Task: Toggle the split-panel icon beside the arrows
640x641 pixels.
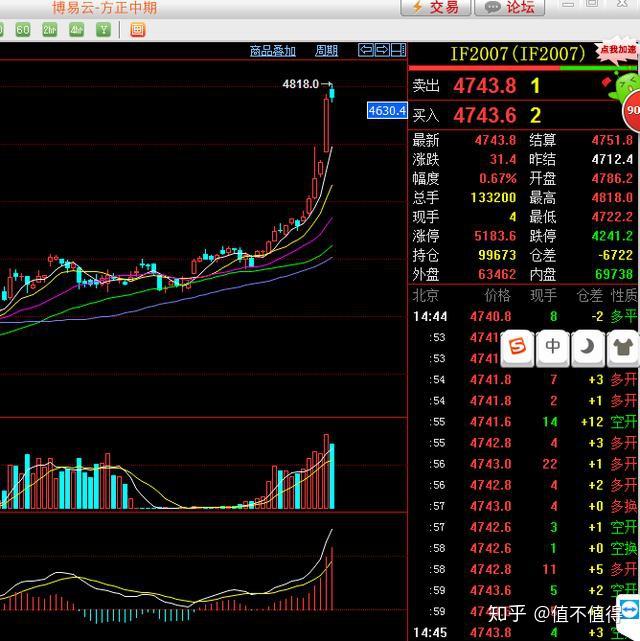Action: pos(398,50)
